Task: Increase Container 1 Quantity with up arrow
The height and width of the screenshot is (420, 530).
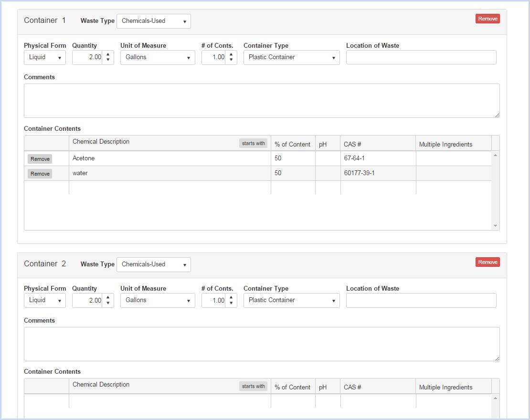Action: [x=108, y=55]
